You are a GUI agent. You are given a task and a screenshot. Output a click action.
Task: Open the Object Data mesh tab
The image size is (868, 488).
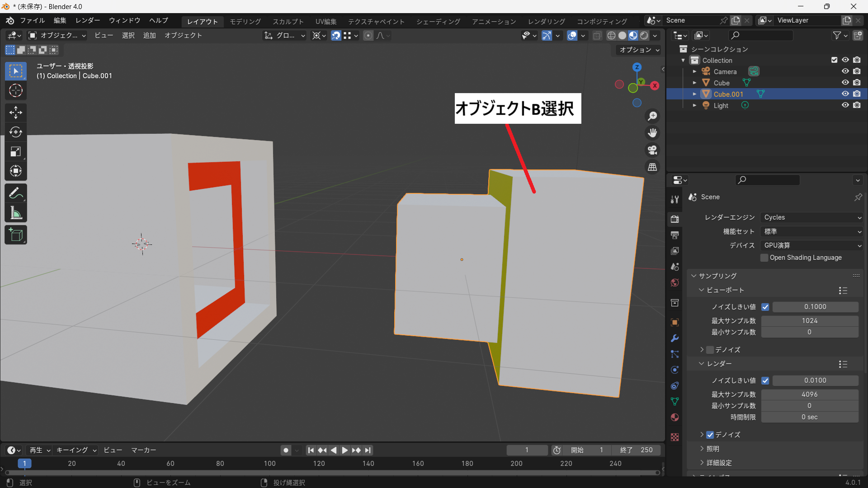pyautogui.click(x=675, y=401)
